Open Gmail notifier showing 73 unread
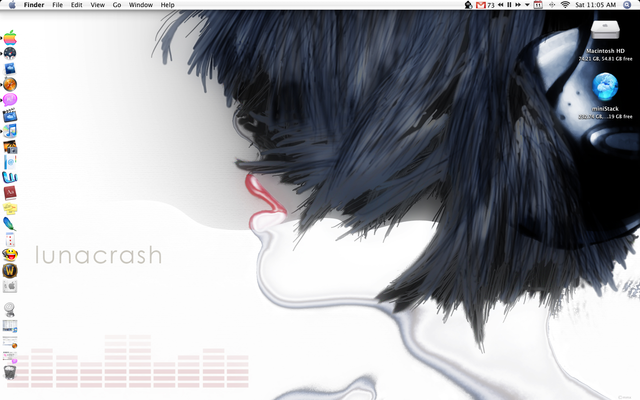This screenshot has width=640, height=400. pos(485,5)
